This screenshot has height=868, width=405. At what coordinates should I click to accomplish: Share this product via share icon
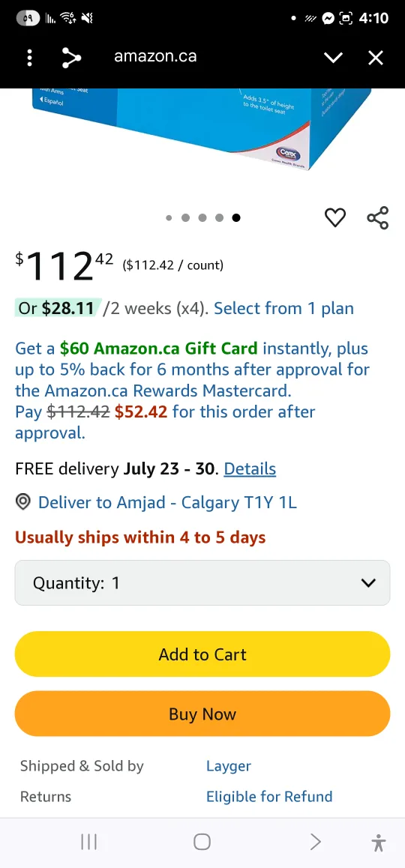pyautogui.click(x=378, y=217)
